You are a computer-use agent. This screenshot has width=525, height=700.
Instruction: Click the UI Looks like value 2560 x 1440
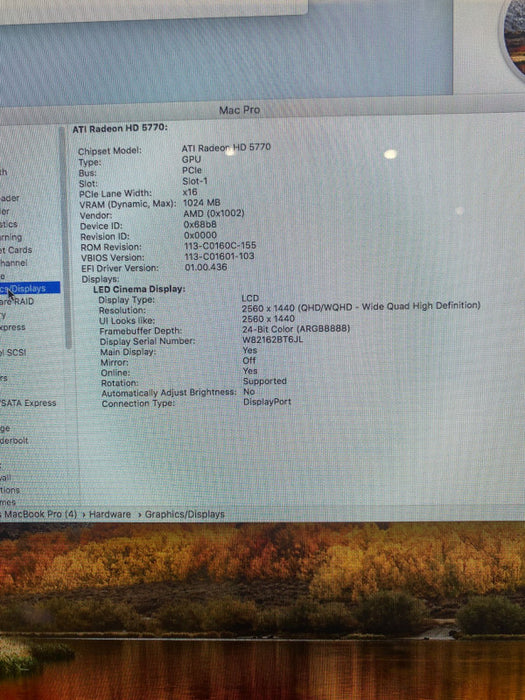tap(268, 319)
